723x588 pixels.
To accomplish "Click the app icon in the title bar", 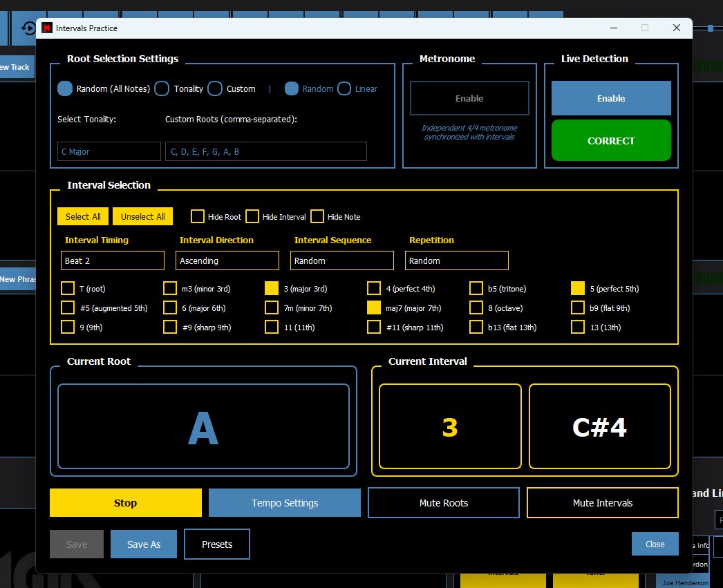I will 47,28.
